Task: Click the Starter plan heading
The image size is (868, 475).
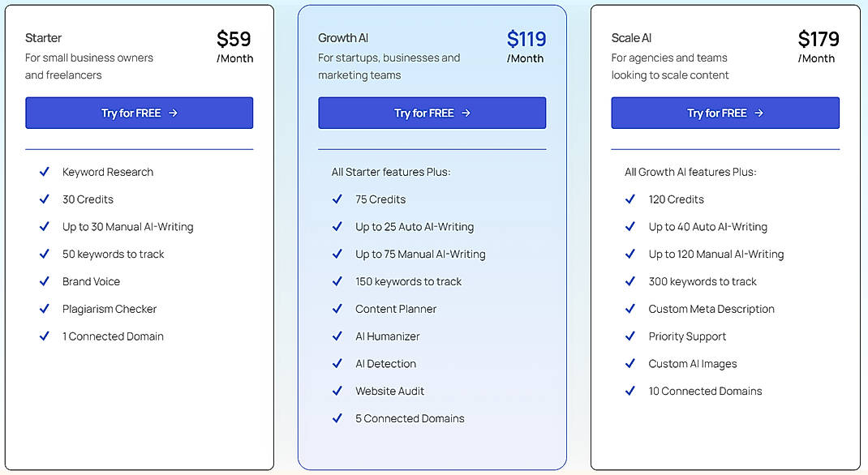Action: pos(43,38)
